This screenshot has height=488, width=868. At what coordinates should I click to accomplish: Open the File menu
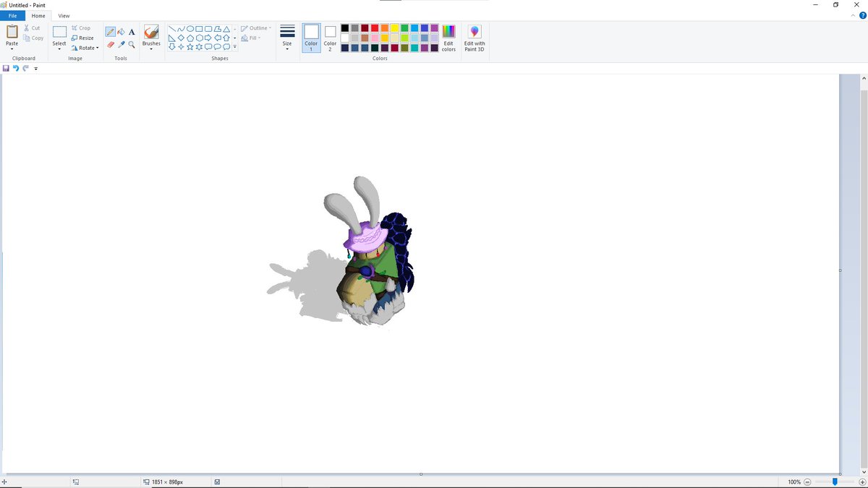12,15
